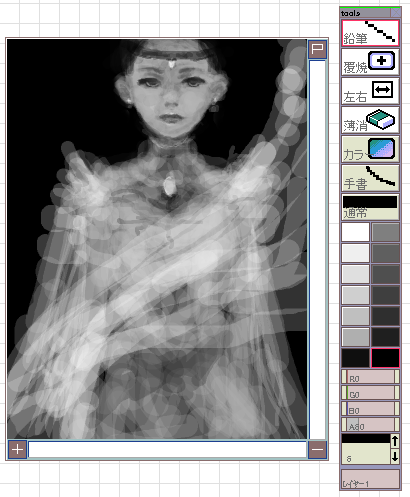Adjust the B0 blue slider

coord(370,409)
